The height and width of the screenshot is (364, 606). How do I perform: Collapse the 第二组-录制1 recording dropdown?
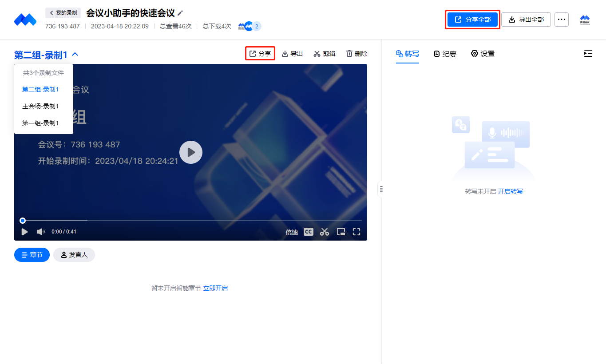click(x=75, y=54)
